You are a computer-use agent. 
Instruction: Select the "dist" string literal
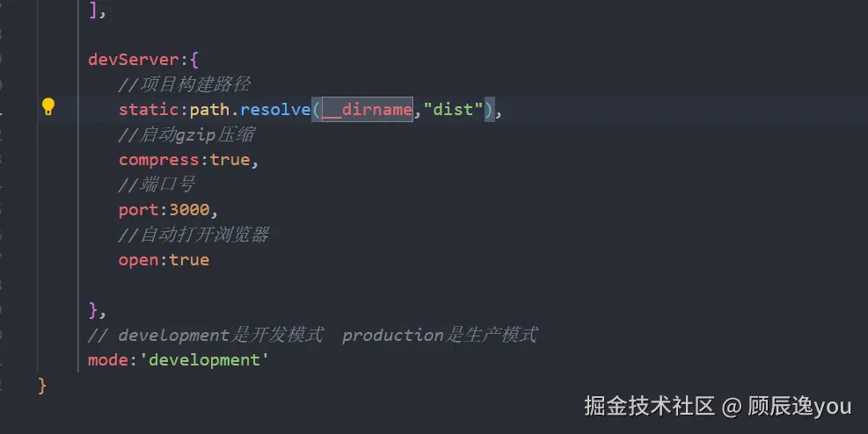pyautogui.click(x=454, y=110)
